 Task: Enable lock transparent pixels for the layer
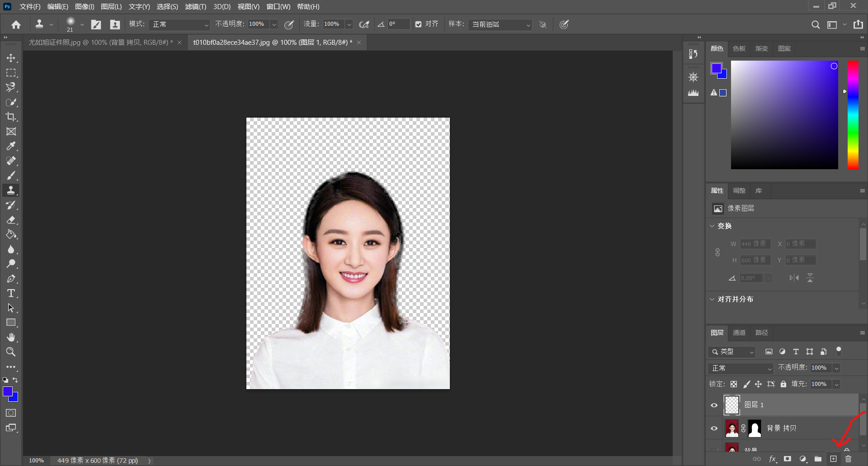tap(734, 384)
